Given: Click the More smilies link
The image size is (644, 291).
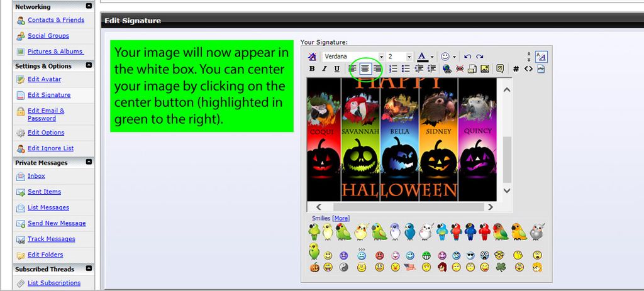Looking at the screenshot, I should [341, 218].
